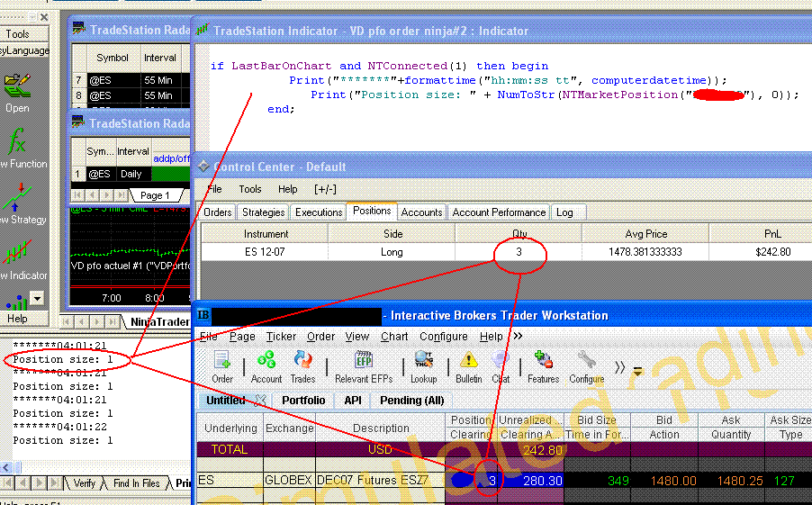Select the NinjaTrader workspace tab
The height and width of the screenshot is (505, 812).
[x=159, y=321]
